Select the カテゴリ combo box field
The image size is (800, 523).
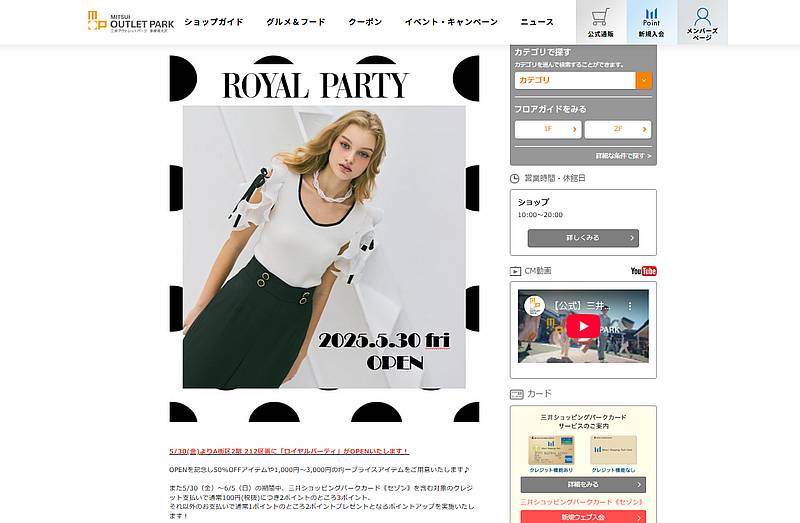pyautogui.click(x=583, y=80)
